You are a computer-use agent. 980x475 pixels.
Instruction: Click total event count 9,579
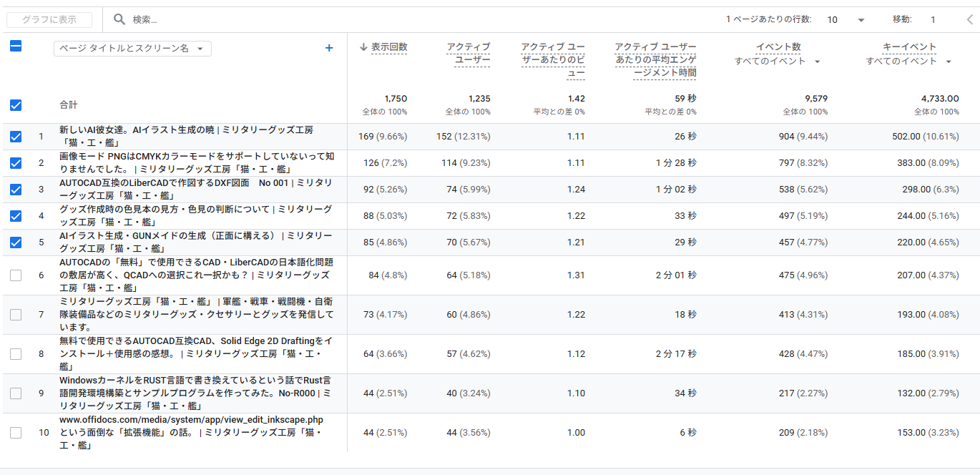[x=816, y=99]
